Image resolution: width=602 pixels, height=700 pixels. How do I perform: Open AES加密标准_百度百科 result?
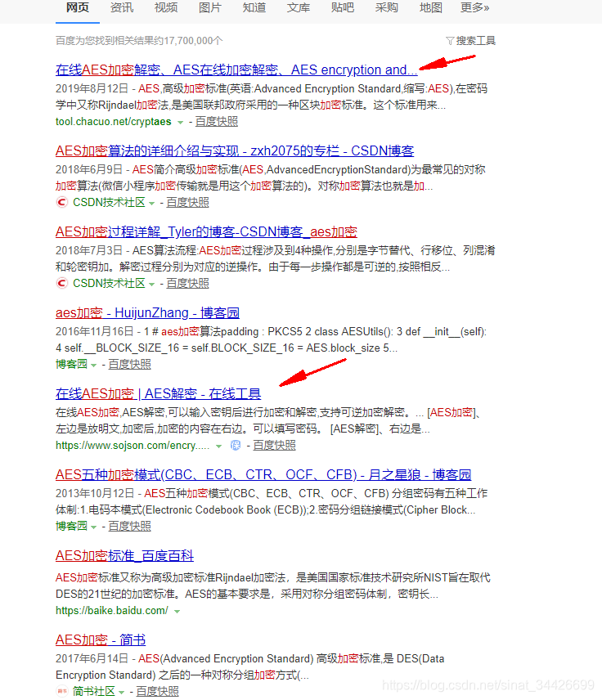click(x=124, y=556)
